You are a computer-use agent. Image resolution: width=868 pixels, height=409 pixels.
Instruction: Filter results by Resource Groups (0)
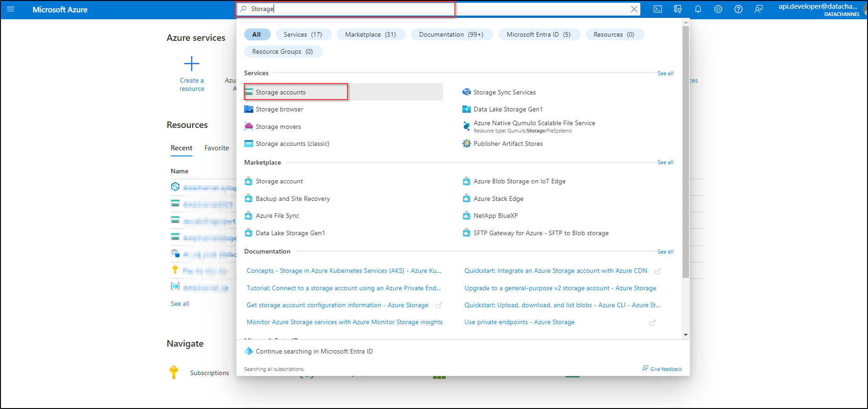coord(283,51)
